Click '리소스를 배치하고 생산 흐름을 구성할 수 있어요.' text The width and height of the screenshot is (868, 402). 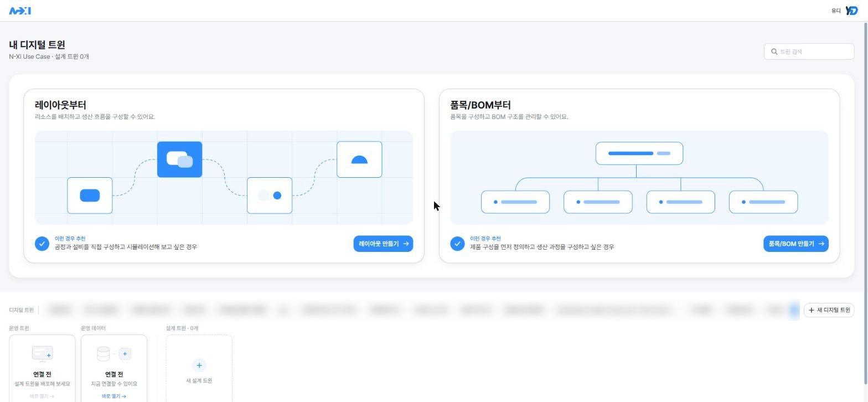(95, 117)
